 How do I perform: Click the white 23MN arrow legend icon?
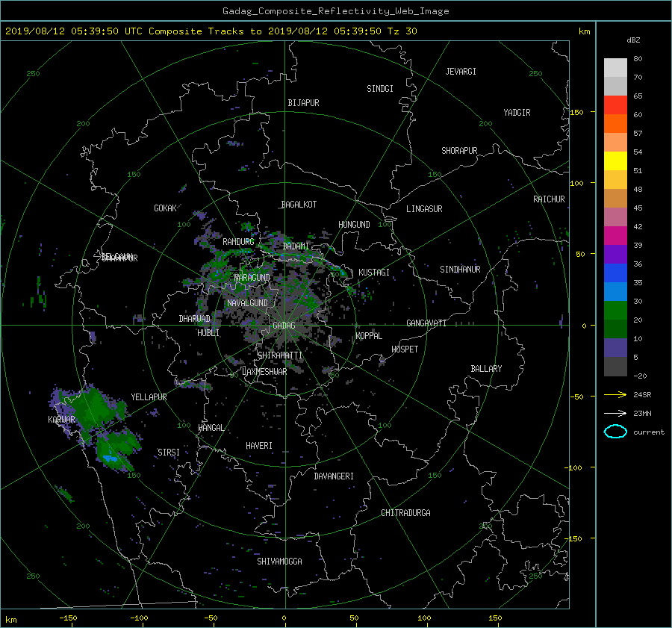[x=615, y=413]
